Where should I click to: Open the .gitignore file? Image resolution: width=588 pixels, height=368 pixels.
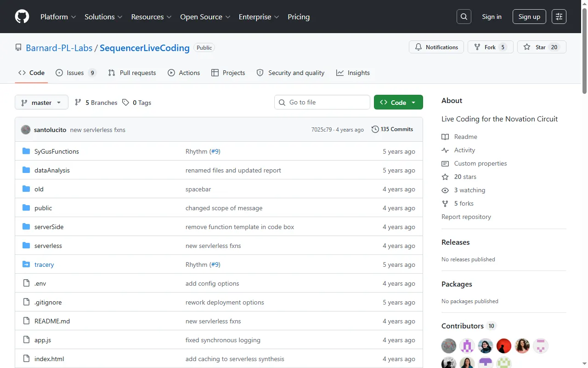(x=48, y=302)
